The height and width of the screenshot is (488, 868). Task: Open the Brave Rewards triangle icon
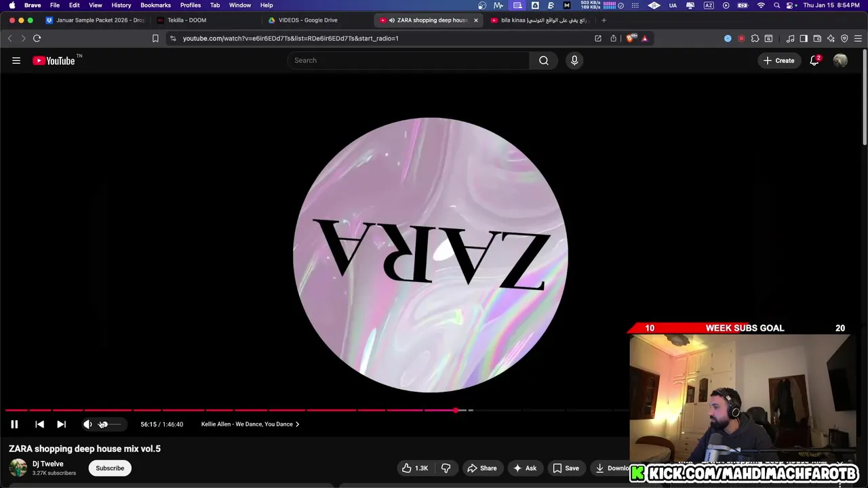pyautogui.click(x=645, y=39)
